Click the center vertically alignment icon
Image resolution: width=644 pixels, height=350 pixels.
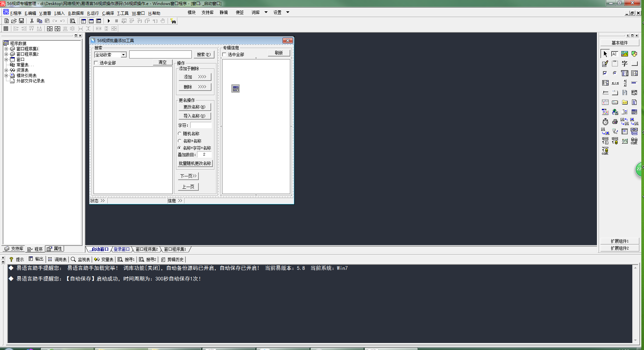(x=57, y=29)
